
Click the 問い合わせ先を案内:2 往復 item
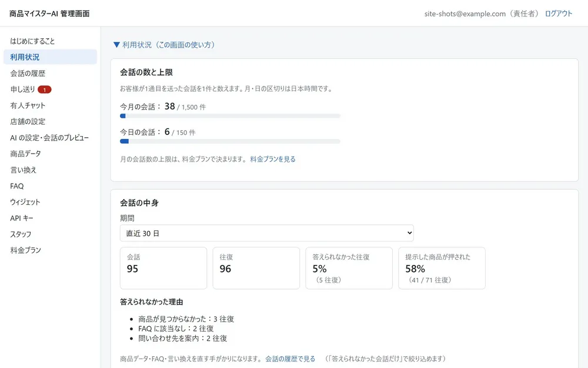183,339
